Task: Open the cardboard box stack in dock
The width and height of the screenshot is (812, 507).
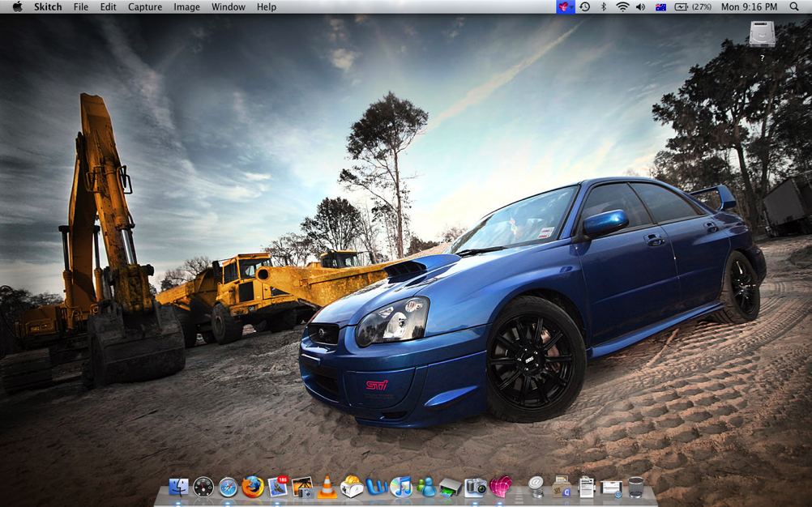Action: point(562,487)
